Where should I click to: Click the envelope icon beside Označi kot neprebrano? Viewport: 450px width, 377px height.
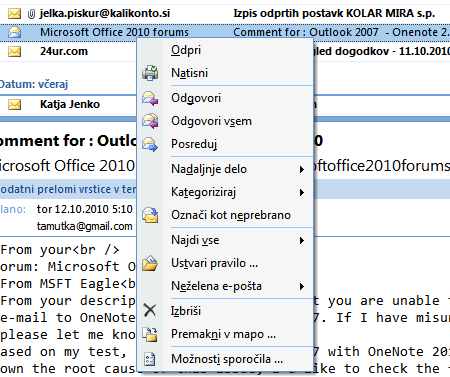[x=150, y=215]
